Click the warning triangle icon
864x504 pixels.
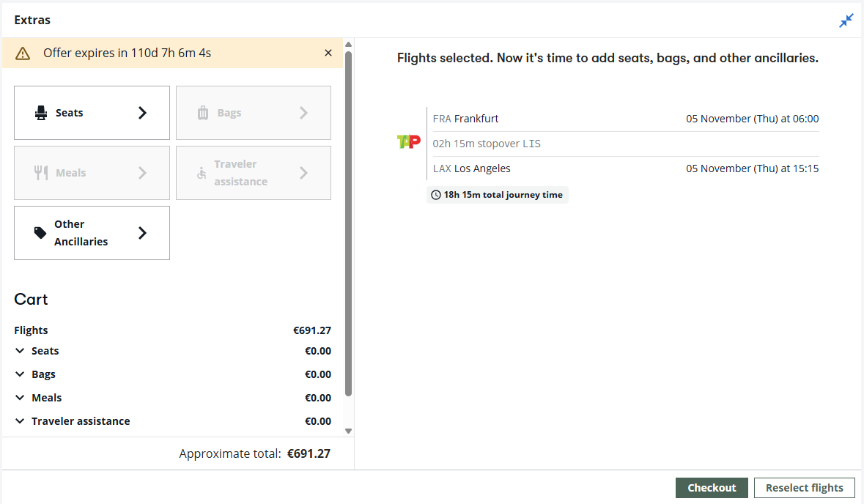coord(23,53)
